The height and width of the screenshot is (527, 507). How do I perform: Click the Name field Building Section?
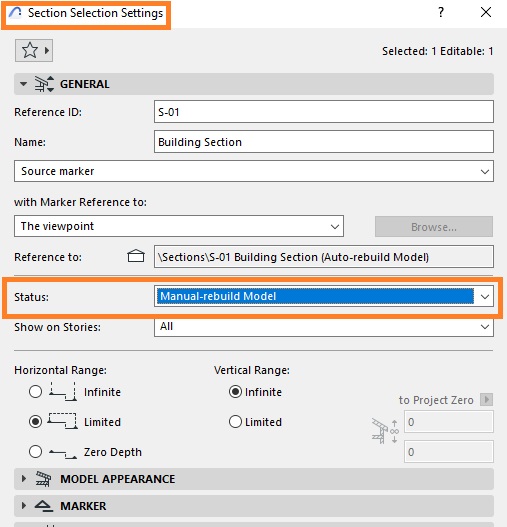pos(324,142)
